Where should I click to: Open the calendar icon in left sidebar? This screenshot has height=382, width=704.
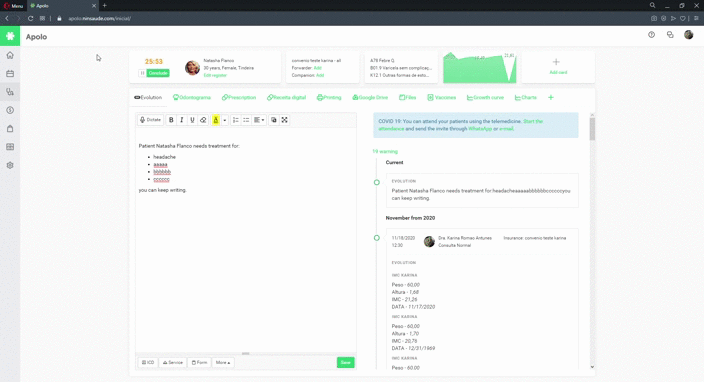[10, 74]
